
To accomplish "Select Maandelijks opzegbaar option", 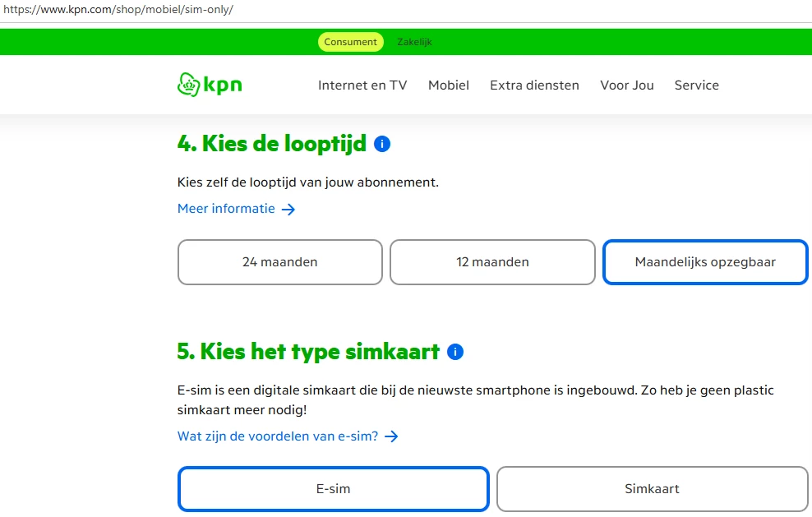I will 705,262.
